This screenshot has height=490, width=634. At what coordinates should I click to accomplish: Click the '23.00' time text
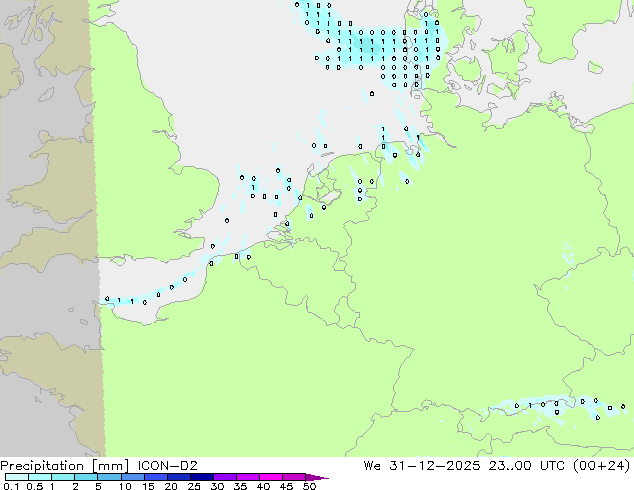pyautogui.click(x=509, y=466)
